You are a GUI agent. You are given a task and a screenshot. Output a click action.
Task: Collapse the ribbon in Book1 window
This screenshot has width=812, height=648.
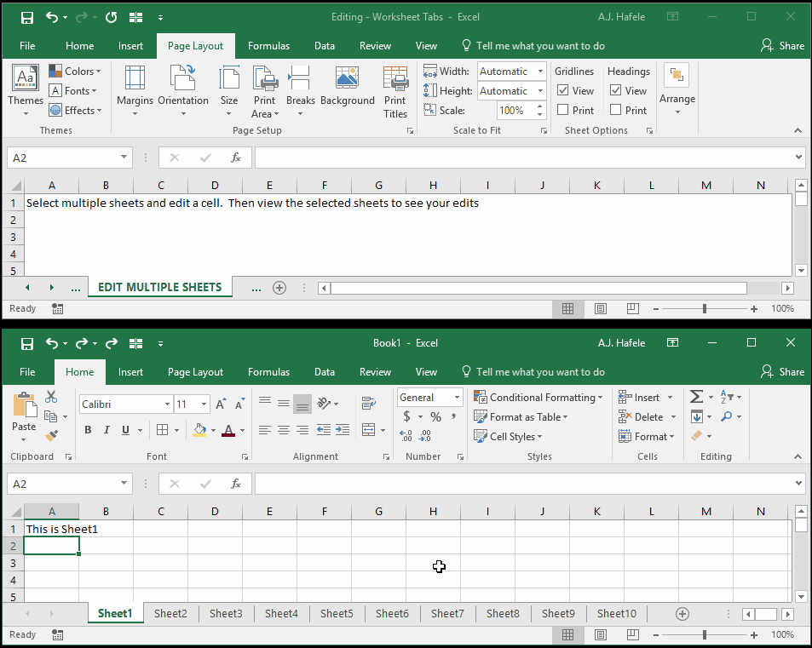coord(798,456)
